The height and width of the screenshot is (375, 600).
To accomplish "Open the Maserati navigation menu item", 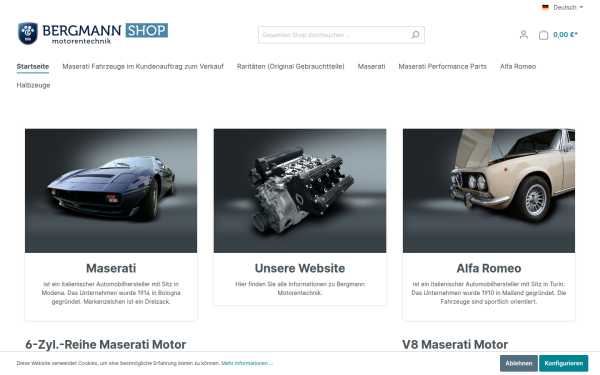I will click(371, 66).
